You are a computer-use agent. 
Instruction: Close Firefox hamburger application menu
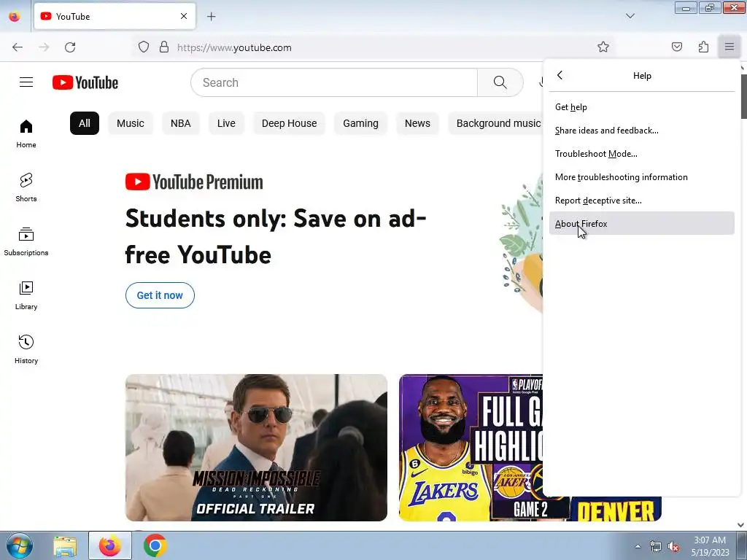tap(729, 47)
